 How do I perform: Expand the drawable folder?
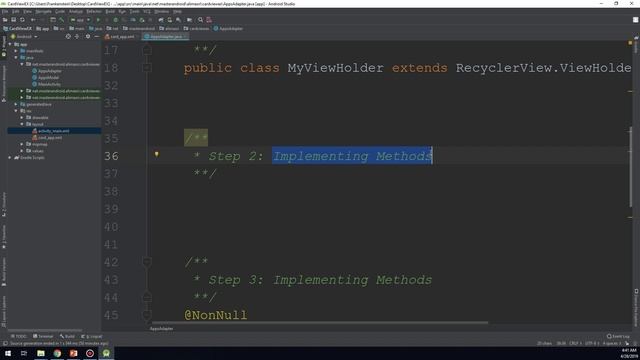click(22, 118)
